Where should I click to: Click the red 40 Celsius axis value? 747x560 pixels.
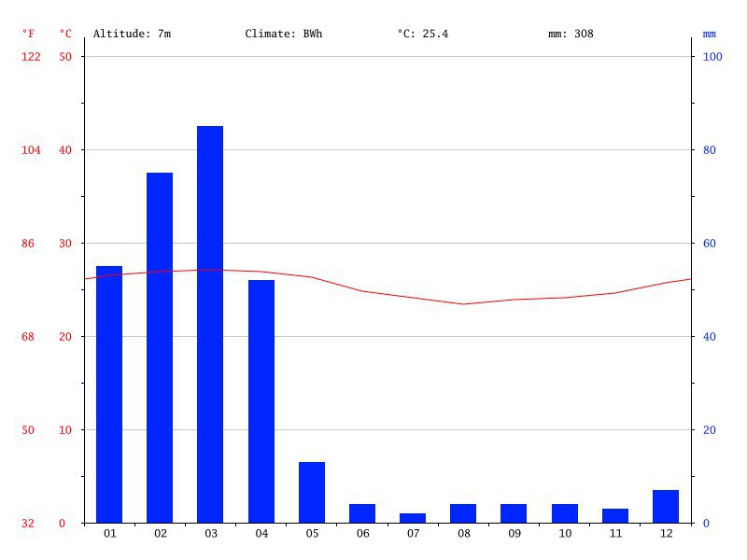(65, 150)
